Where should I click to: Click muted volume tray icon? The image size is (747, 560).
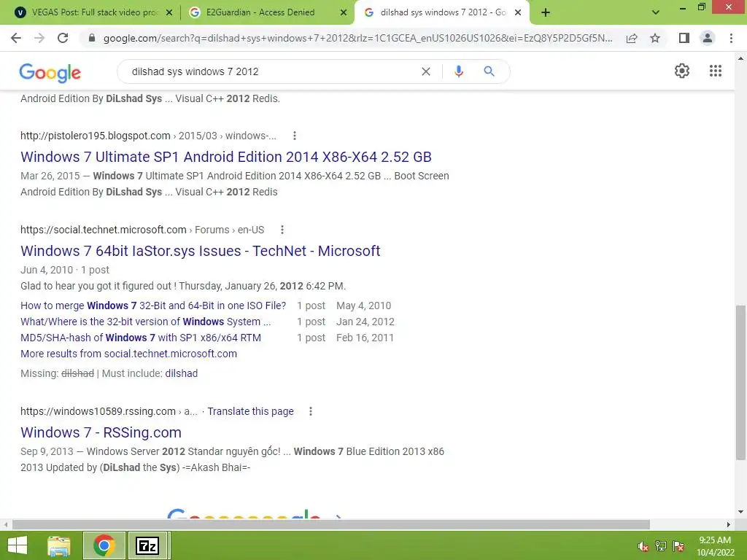click(643, 546)
